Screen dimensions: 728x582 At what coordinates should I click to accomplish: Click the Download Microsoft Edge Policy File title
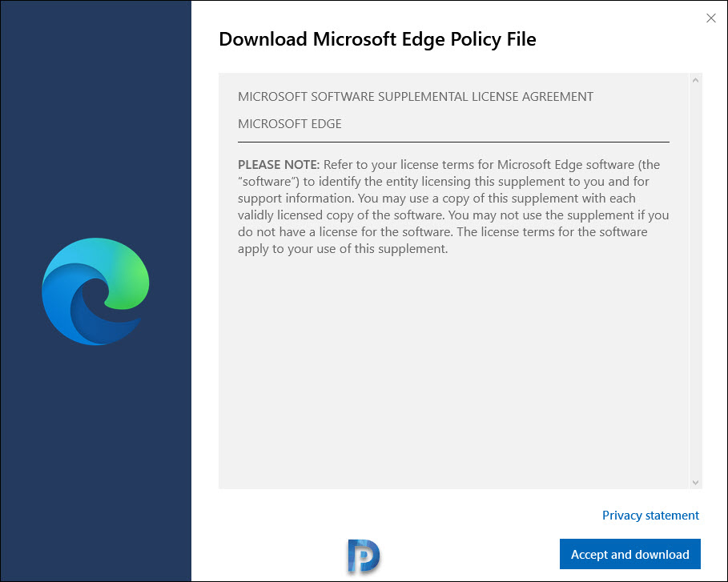pos(377,39)
